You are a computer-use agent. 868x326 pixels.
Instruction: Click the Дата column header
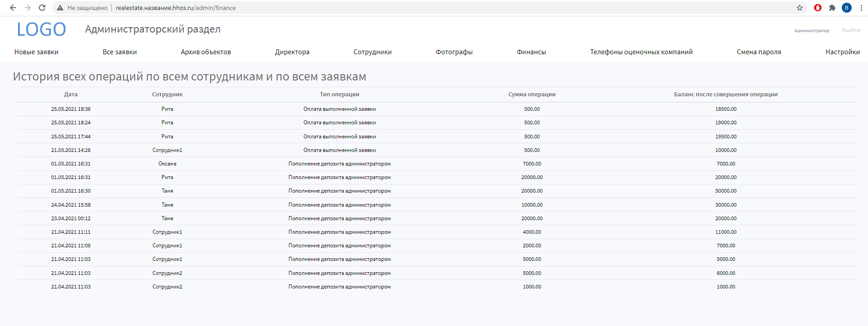(x=71, y=94)
